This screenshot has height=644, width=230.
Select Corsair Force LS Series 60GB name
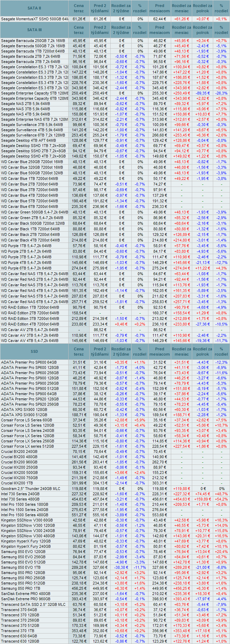click(27, 420)
